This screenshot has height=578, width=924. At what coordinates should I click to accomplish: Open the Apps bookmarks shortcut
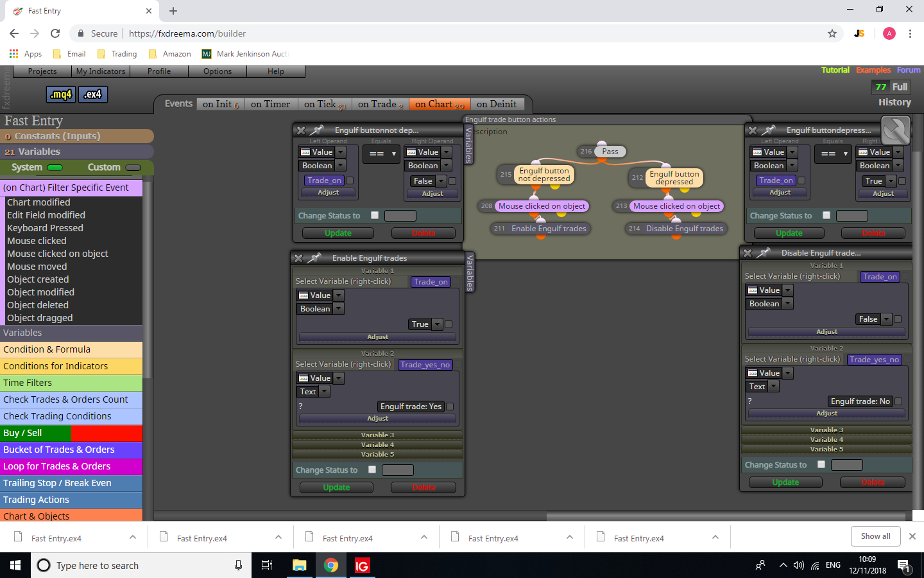tap(26, 54)
